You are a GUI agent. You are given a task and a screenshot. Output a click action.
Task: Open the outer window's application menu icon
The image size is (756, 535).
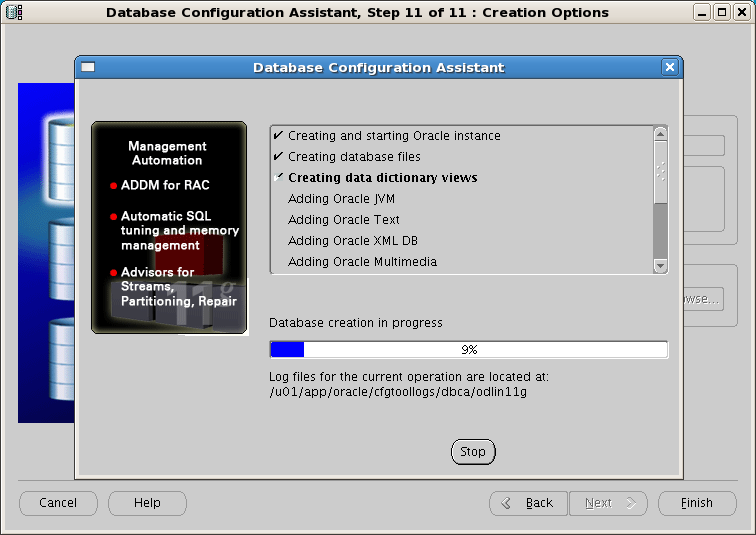click(x=14, y=12)
